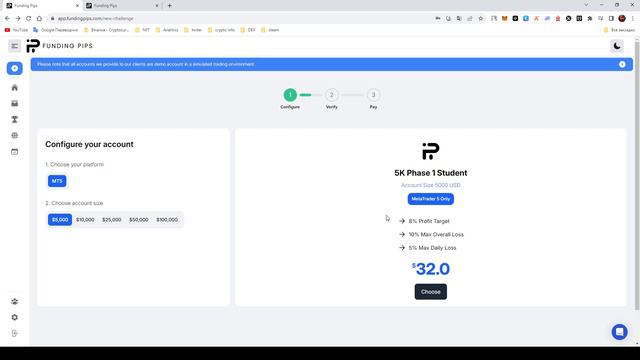Screen dimensions: 640x360
Task: Open the accounts wallet sidebar icon
Action: (15, 104)
